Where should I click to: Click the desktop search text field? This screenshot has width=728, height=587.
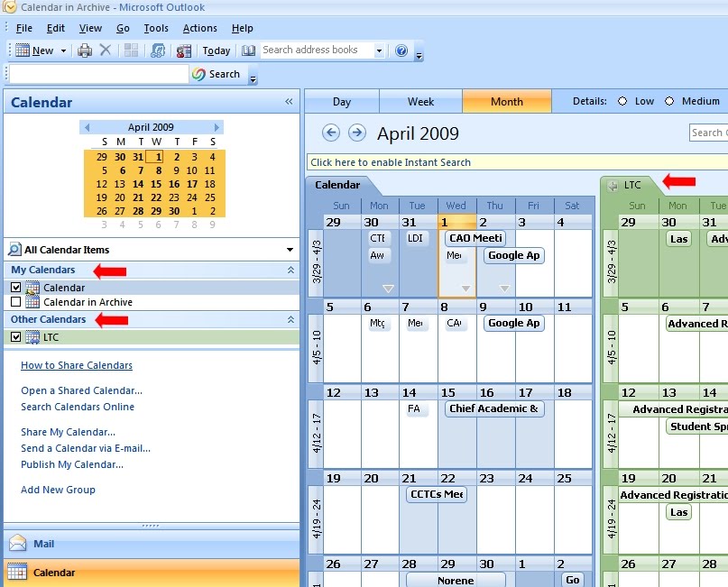(99, 74)
